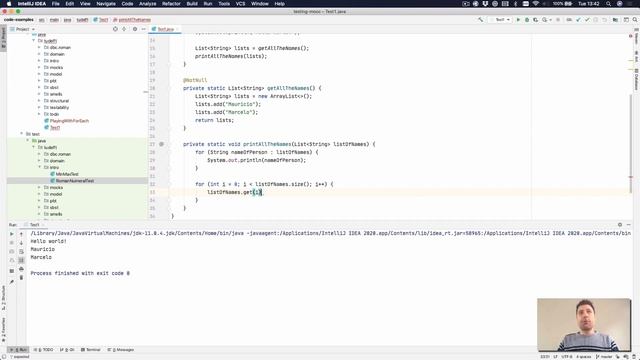Screen dimensions: 640x360
Task: Click the down stack trace arrow in Run panel
Action: [21, 243]
